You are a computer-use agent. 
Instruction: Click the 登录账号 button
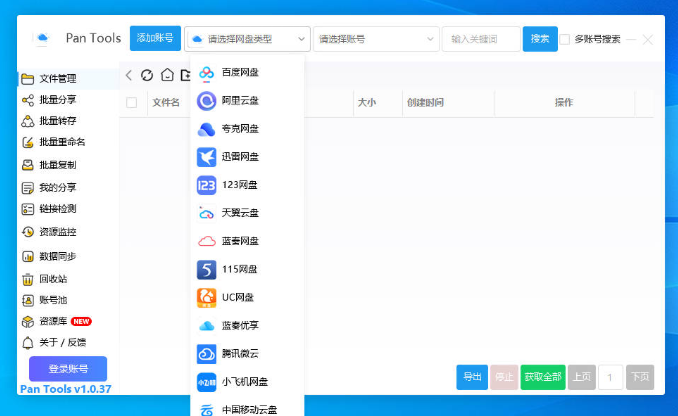click(x=68, y=369)
